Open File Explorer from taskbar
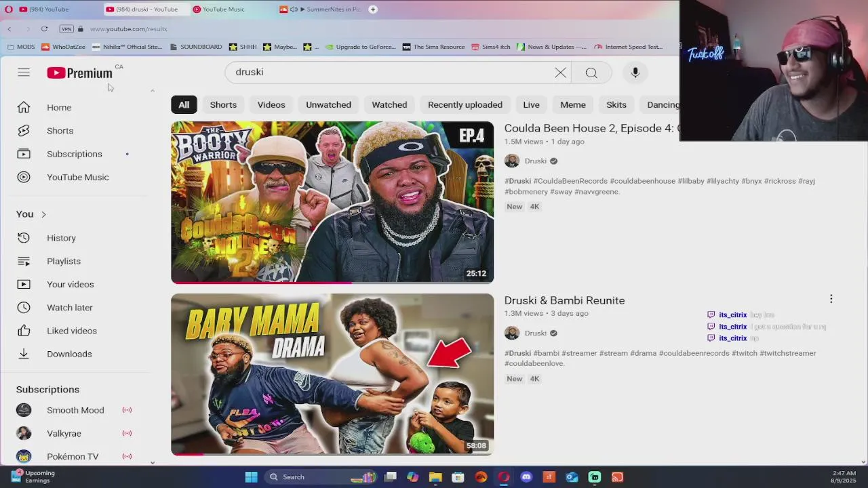868x488 pixels. coord(435,477)
